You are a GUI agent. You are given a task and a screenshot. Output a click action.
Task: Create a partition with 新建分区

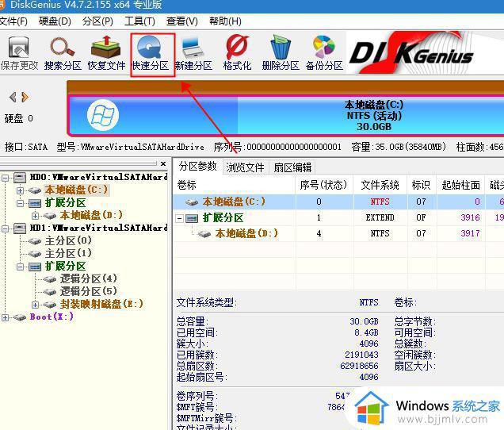193,53
